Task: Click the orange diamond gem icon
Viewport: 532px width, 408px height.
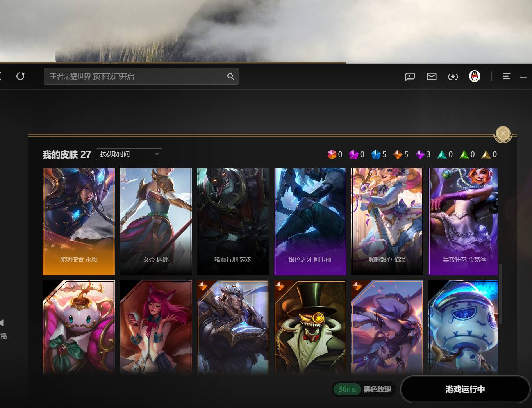Action: (x=398, y=155)
